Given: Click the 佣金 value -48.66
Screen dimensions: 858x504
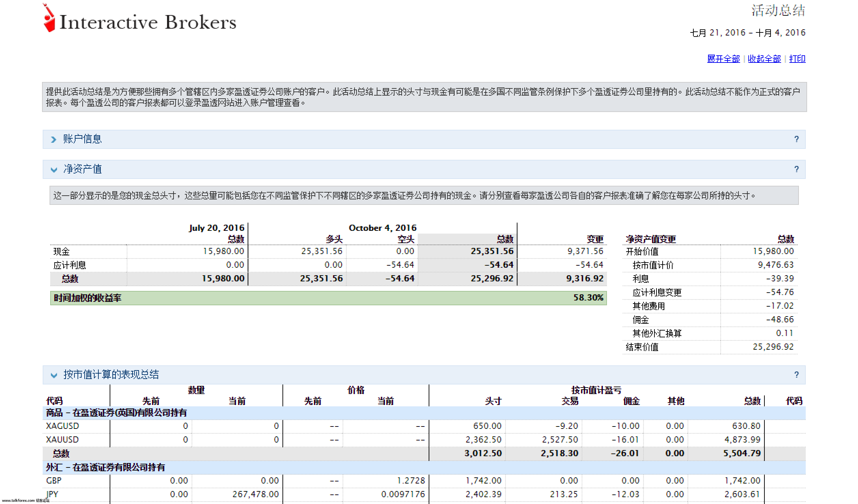Looking at the screenshot, I should click(x=780, y=319).
